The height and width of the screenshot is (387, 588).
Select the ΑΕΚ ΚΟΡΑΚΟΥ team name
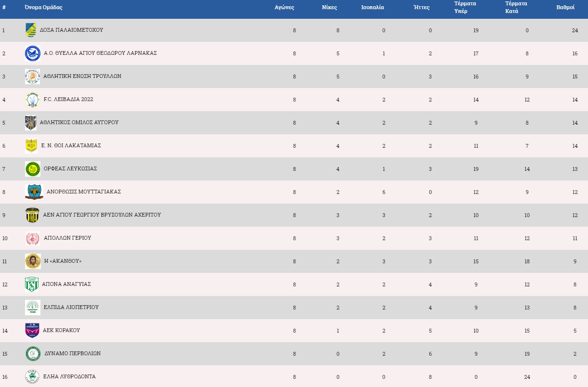[x=62, y=330]
